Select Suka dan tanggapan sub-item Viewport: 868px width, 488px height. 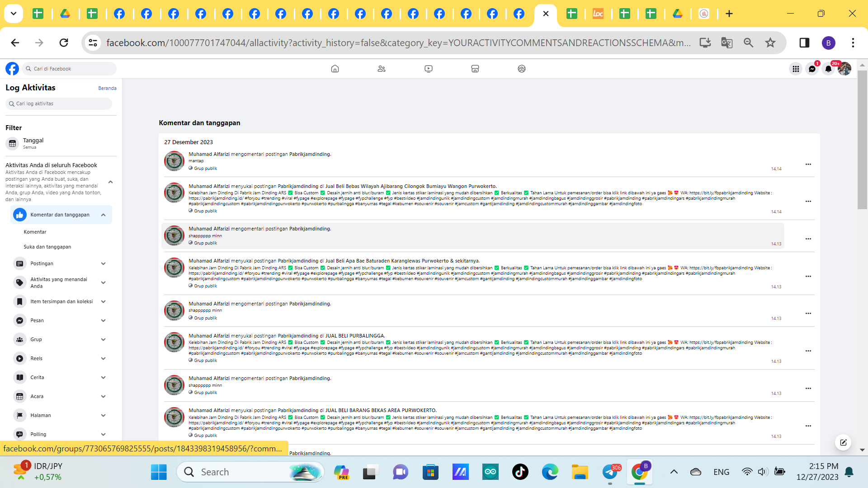(x=47, y=247)
